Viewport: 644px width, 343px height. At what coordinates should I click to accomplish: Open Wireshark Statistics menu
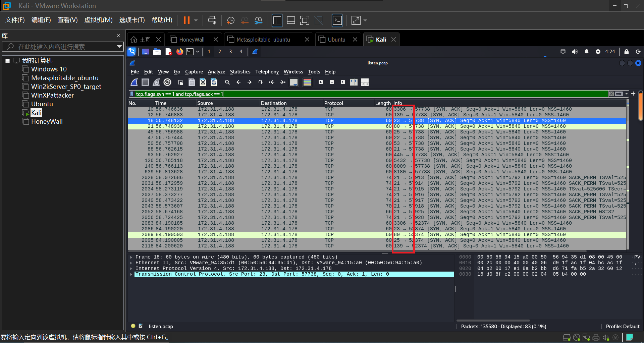240,72
